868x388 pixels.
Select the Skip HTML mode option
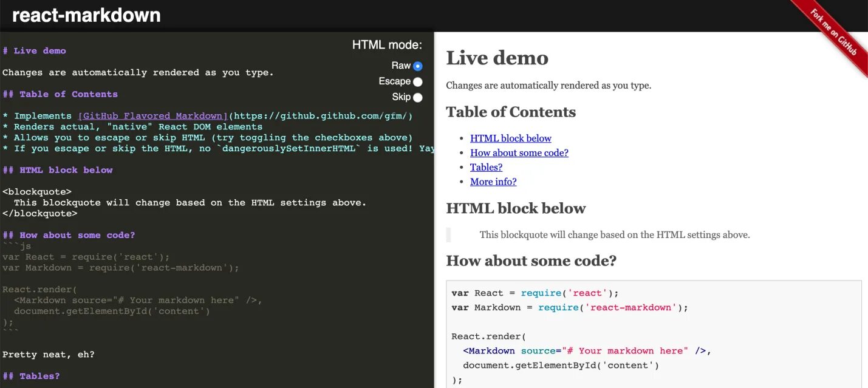417,97
